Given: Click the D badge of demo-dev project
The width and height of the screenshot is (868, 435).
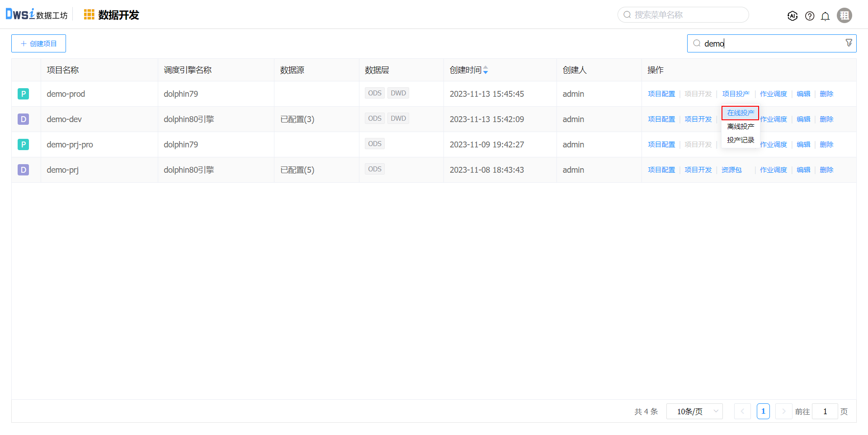Looking at the screenshot, I should [x=23, y=119].
